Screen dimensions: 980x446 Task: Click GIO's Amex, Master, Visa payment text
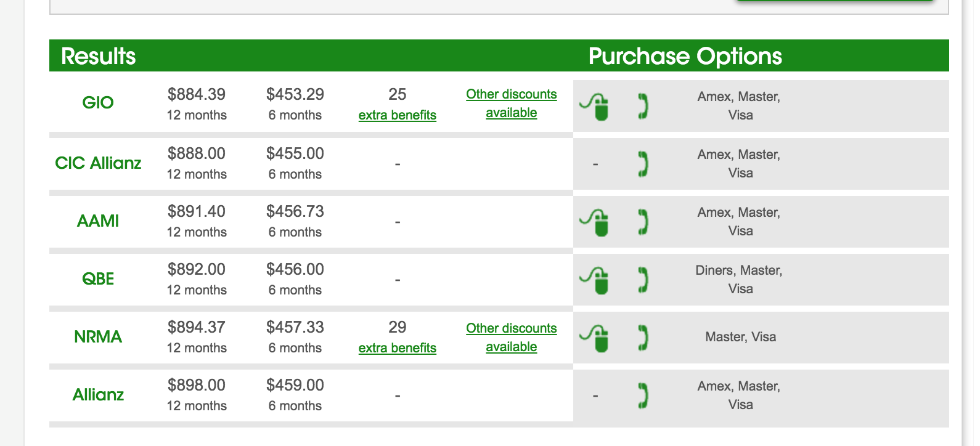739,106
